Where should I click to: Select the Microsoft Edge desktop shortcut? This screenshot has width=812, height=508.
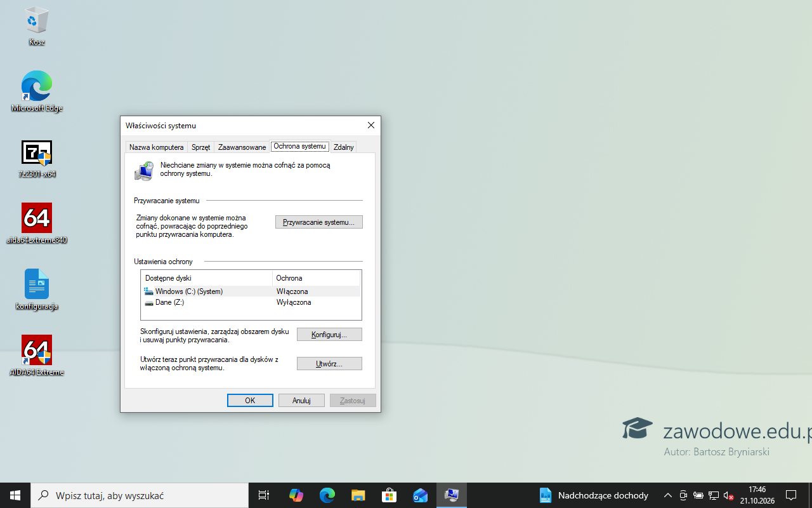(37, 91)
